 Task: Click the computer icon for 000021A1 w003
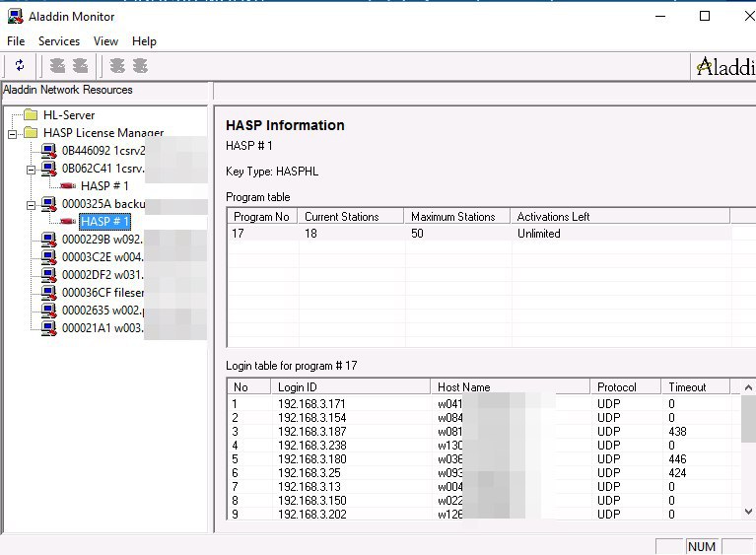48,328
